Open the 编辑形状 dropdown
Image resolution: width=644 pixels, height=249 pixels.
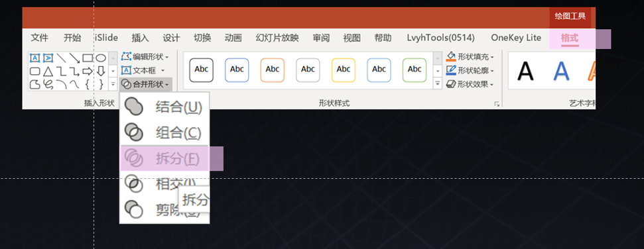[x=145, y=56]
